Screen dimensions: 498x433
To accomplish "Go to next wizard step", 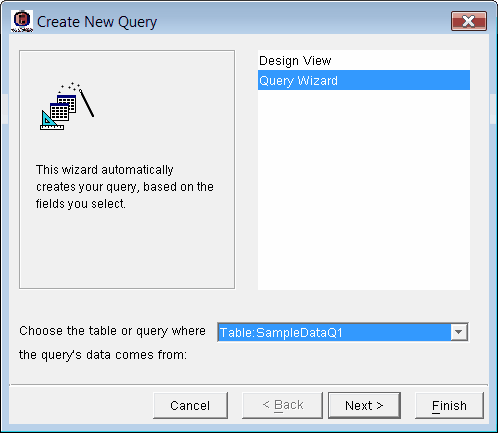I will tap(364, 405).
